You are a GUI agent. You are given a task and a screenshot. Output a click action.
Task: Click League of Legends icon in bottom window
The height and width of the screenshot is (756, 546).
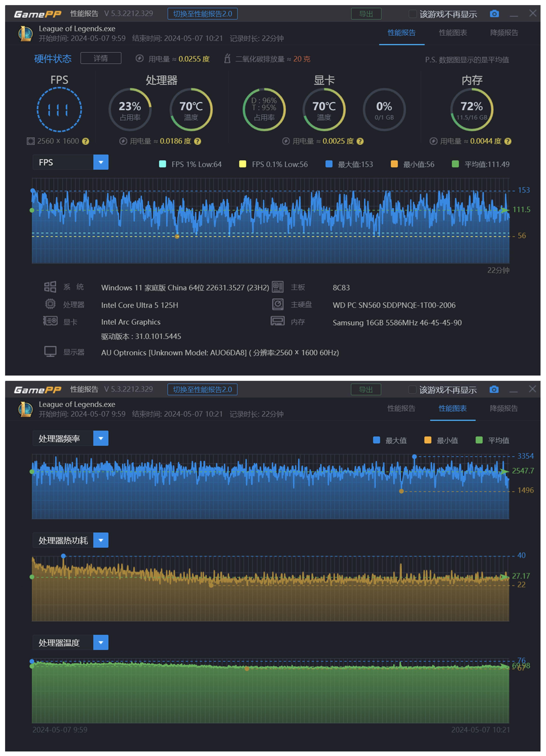(x=25, y=409)
